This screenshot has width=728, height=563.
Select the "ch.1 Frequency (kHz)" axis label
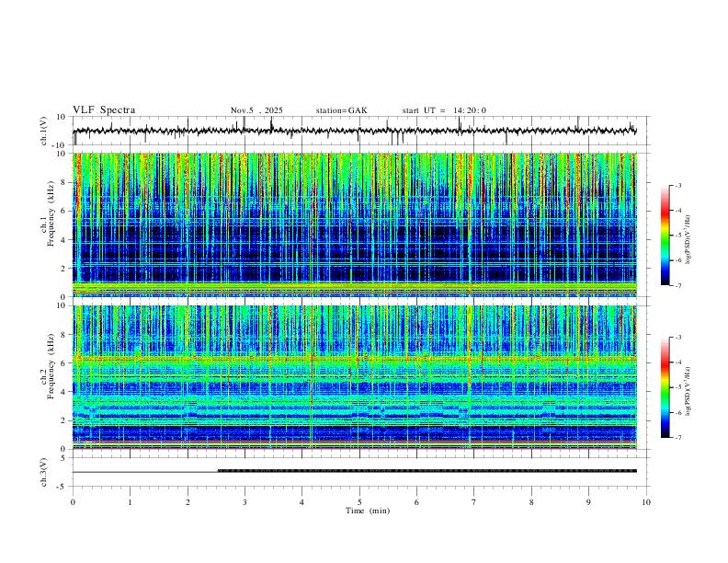point(47,213)
